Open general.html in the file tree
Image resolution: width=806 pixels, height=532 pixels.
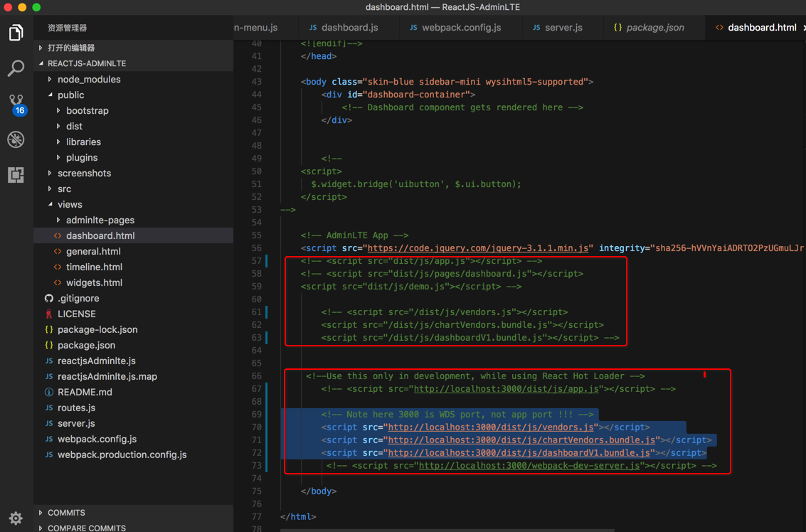[93, 251]
